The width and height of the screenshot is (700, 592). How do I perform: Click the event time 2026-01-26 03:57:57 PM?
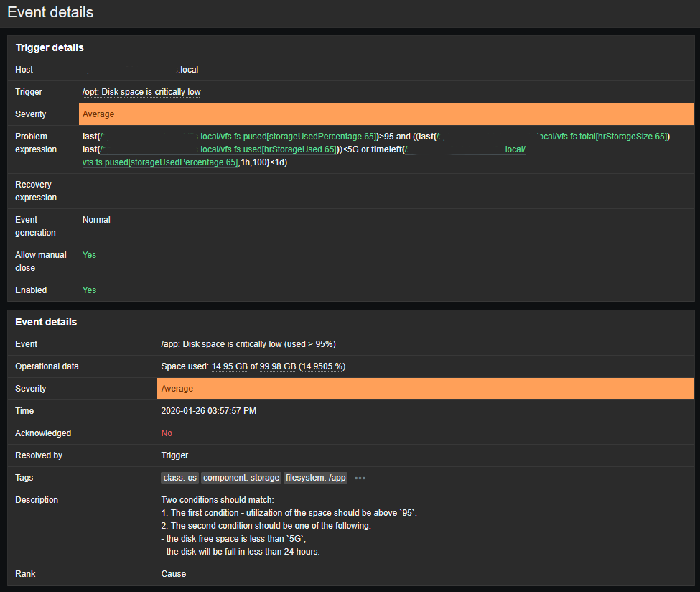(208, 411)
